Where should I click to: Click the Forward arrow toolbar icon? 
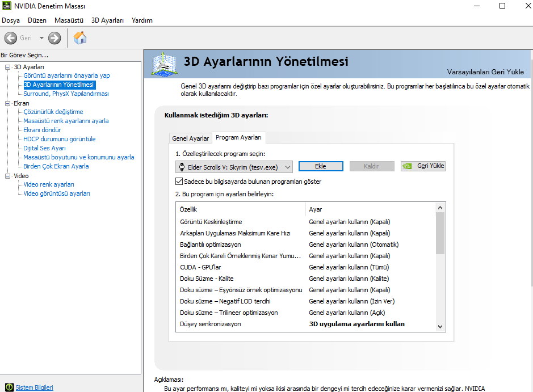[x=54, y=38]
